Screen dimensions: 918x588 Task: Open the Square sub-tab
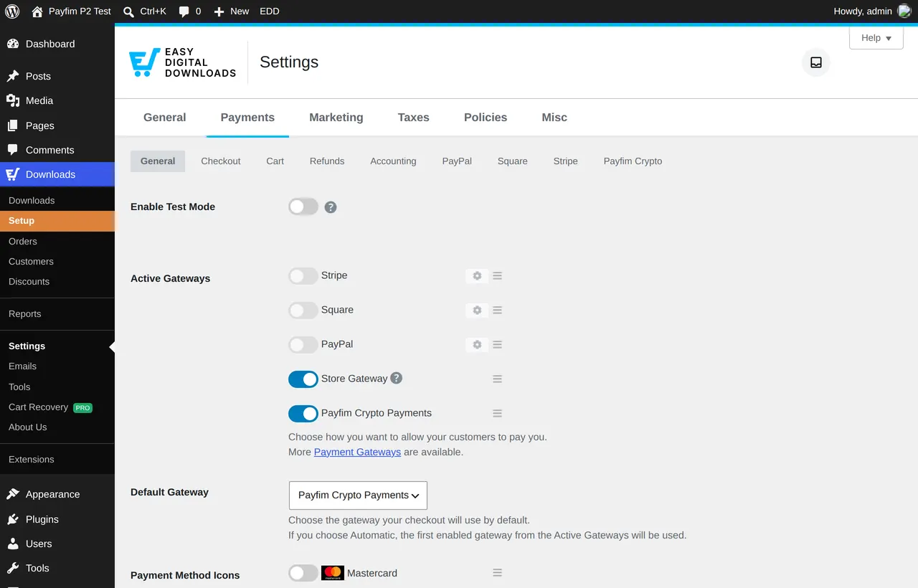point(513,161)
